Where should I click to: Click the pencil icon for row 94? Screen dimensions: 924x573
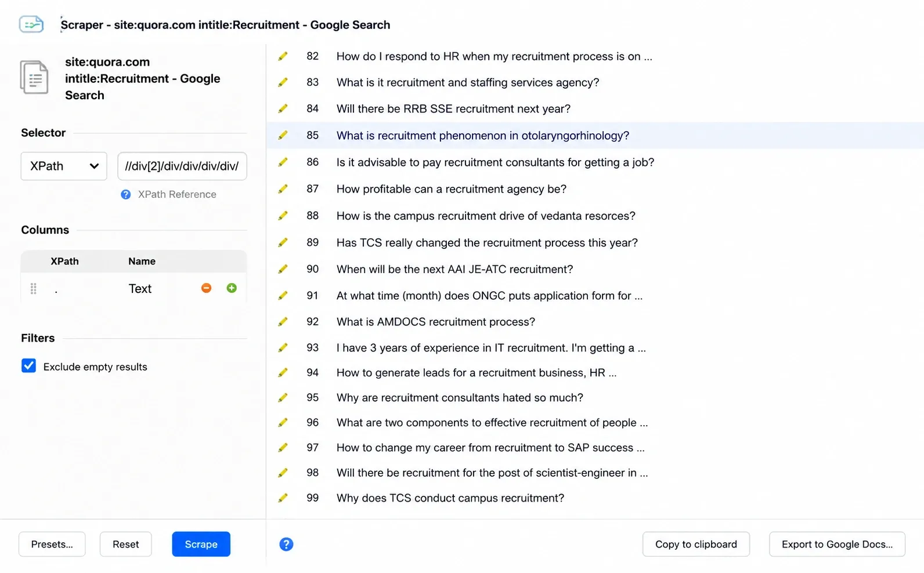pyautogui.click(x=283, y=373)
